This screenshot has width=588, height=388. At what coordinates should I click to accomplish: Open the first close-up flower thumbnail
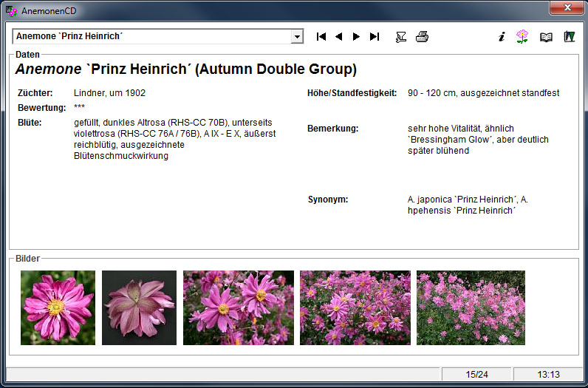click(58, 307)
